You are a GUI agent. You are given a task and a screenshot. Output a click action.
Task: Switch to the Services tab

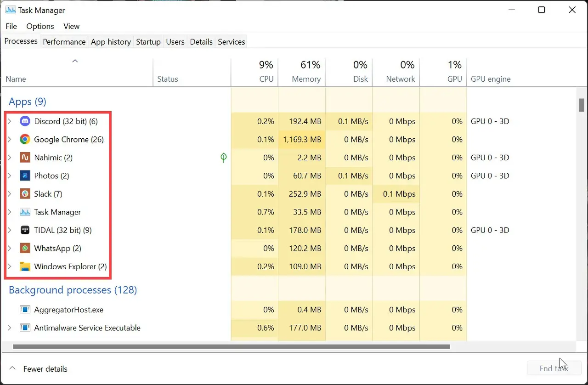[x=232, y=42]
